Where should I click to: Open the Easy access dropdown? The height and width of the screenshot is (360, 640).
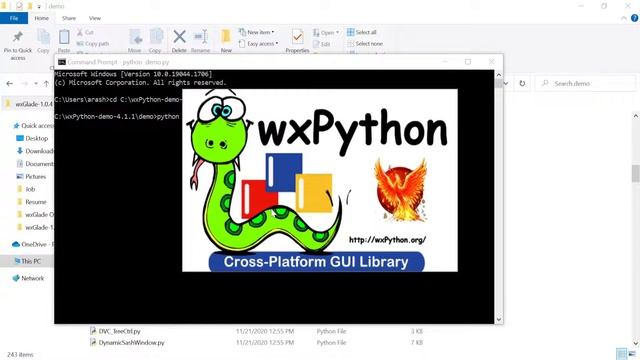258,43
